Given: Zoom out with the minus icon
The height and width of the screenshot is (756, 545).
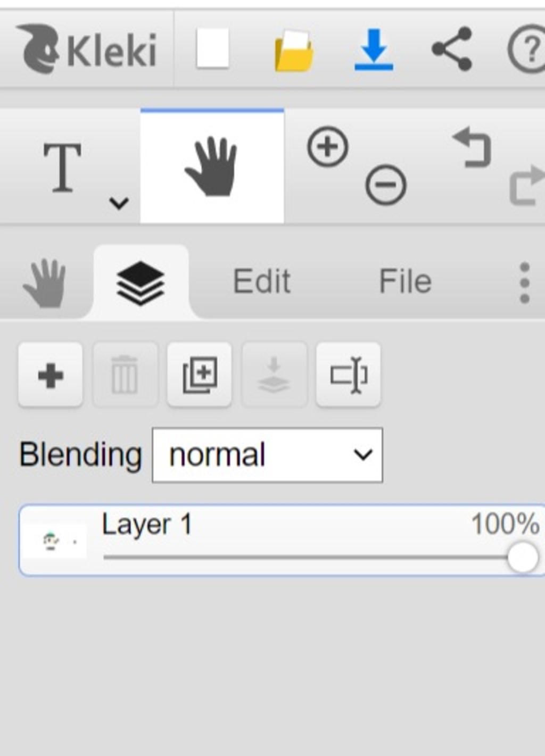Looking at the screenshot, I should click(386, 185).
